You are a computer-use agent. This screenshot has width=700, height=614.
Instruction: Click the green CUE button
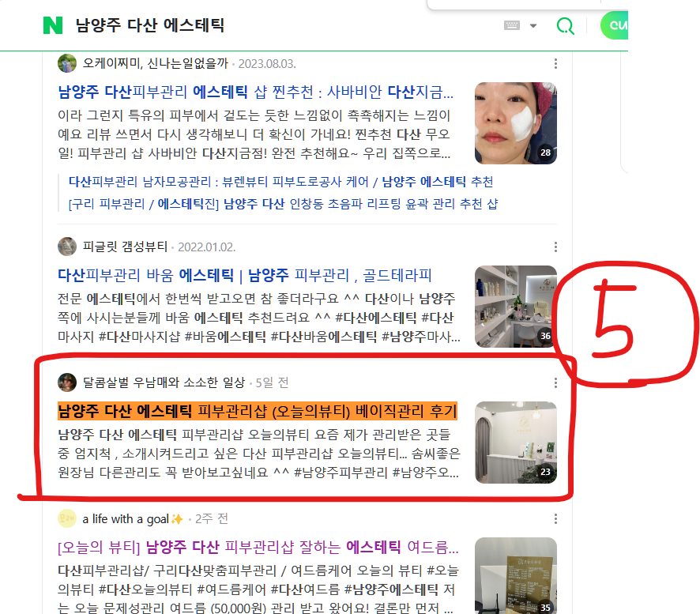pyautogui.click(x=615, y=25)
